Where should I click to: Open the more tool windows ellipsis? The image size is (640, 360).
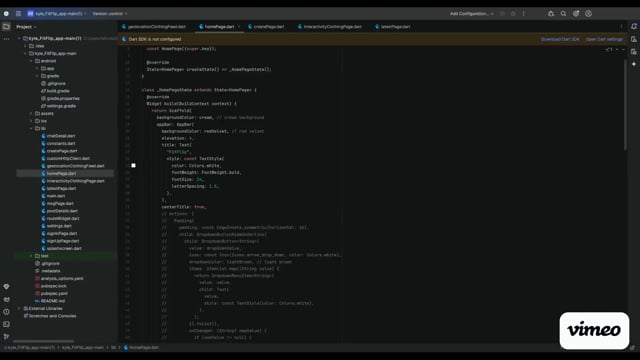pyautogui.click(x=6, y=39)
